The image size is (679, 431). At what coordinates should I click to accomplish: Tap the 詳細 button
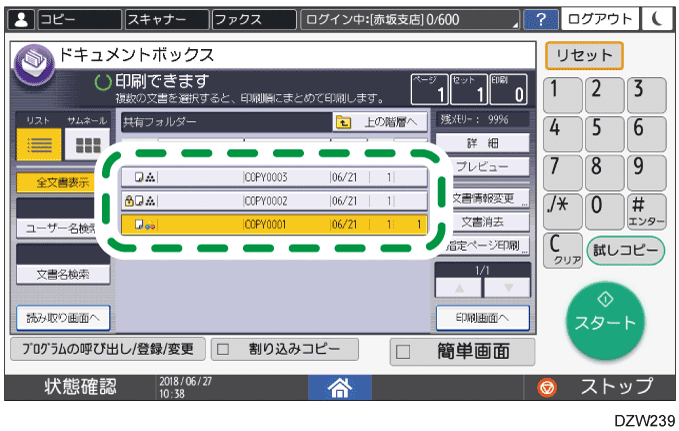482,143
